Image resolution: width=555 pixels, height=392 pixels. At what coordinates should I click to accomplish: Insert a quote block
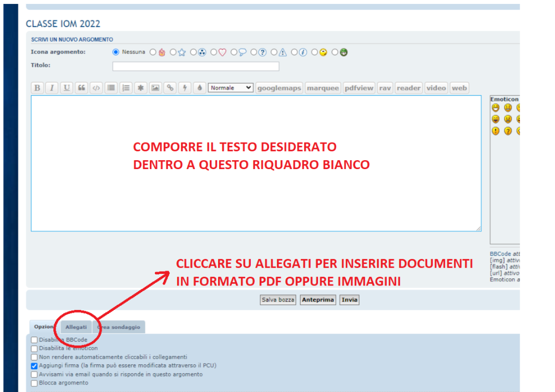pyautogui.click(x=82, y=88)
